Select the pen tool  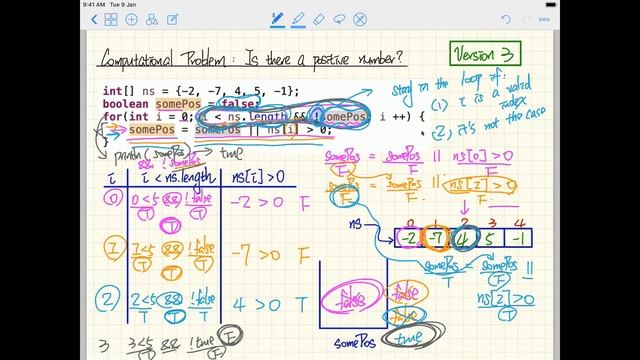pos(278,19)
